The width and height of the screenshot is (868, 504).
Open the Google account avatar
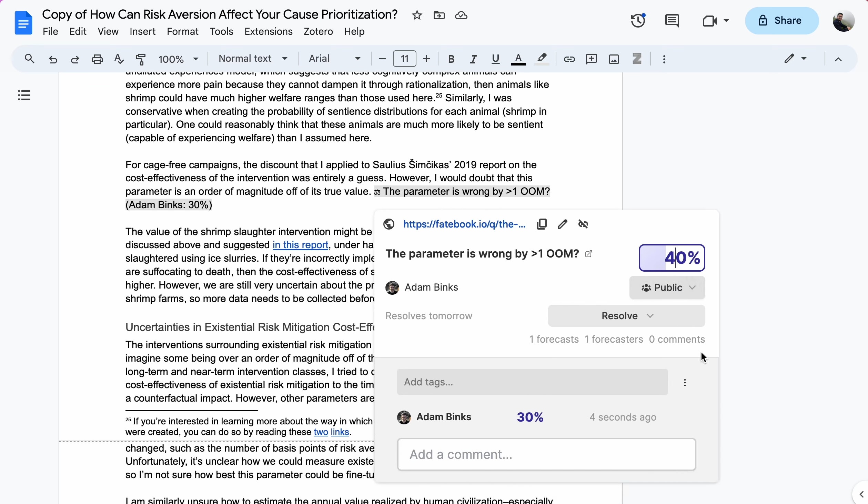843,21
